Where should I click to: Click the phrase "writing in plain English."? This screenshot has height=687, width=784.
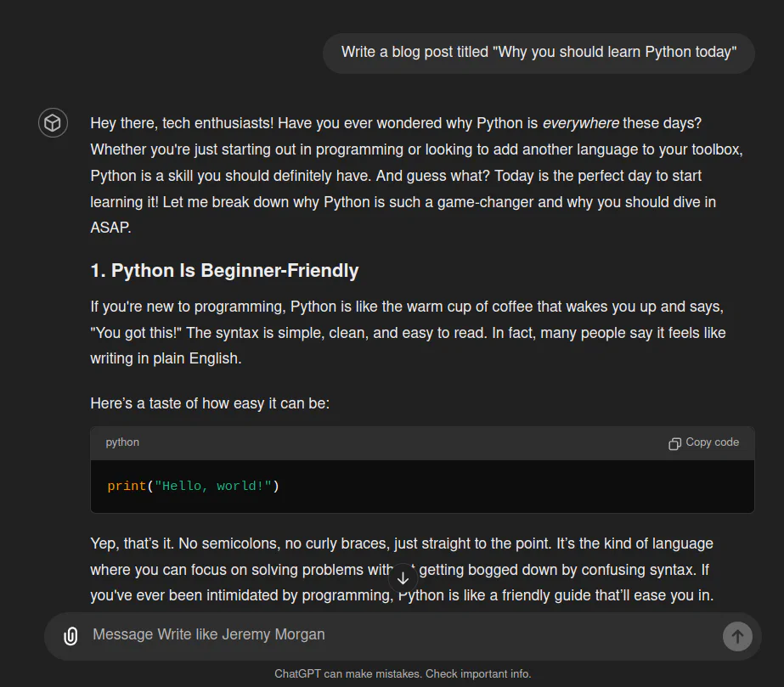click(166, 358)
